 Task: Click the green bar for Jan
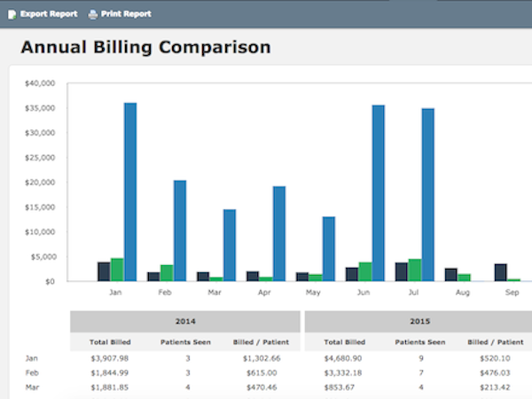pos(117,270)
